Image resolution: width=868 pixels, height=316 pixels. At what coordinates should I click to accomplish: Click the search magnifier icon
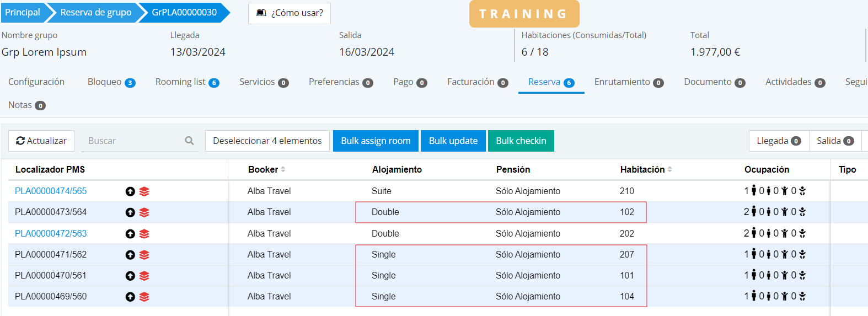pos(189,141)
